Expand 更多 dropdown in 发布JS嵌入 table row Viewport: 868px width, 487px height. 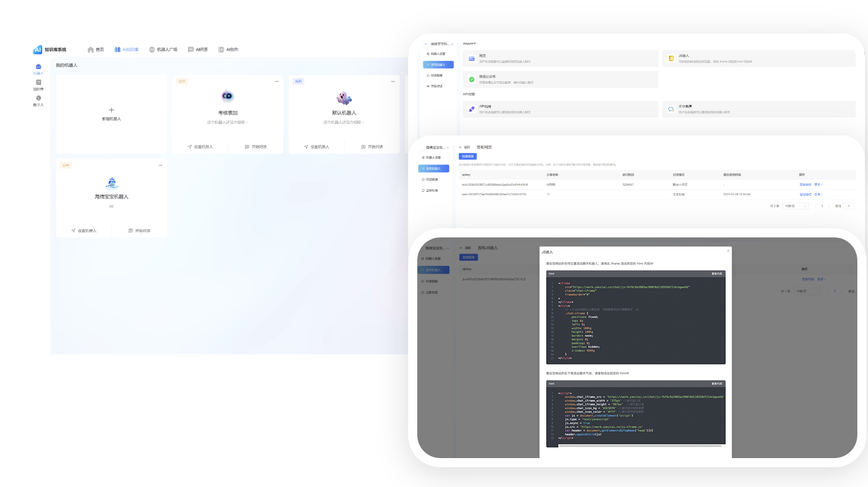(821, 280)
